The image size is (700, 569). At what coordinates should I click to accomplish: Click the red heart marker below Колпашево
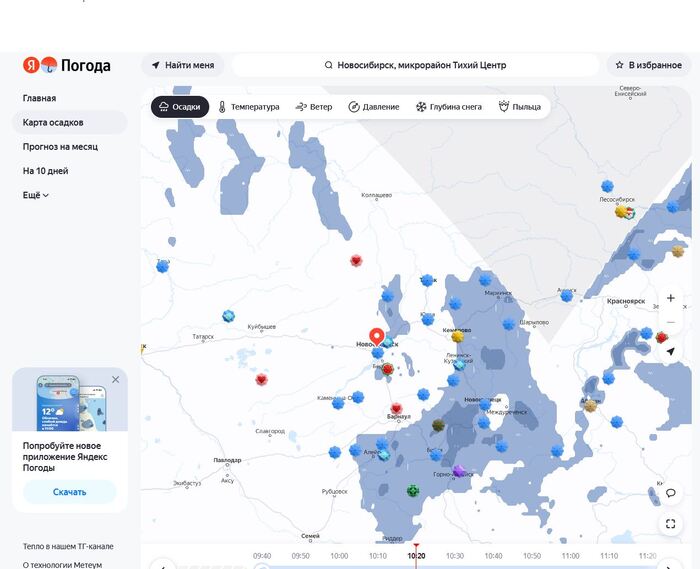[x=356, y=260]
